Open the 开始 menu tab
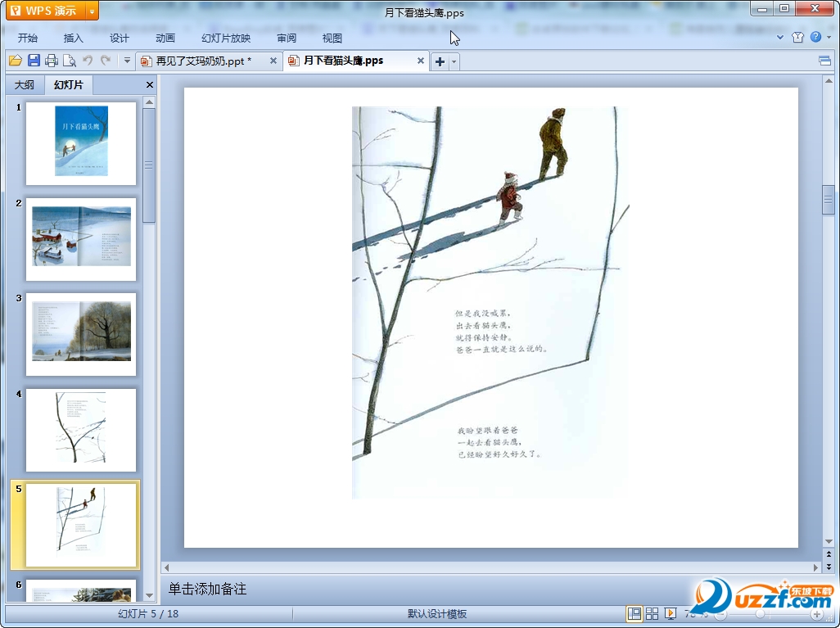Viewport: 840px width, 628px height. (x=28, y=38)
